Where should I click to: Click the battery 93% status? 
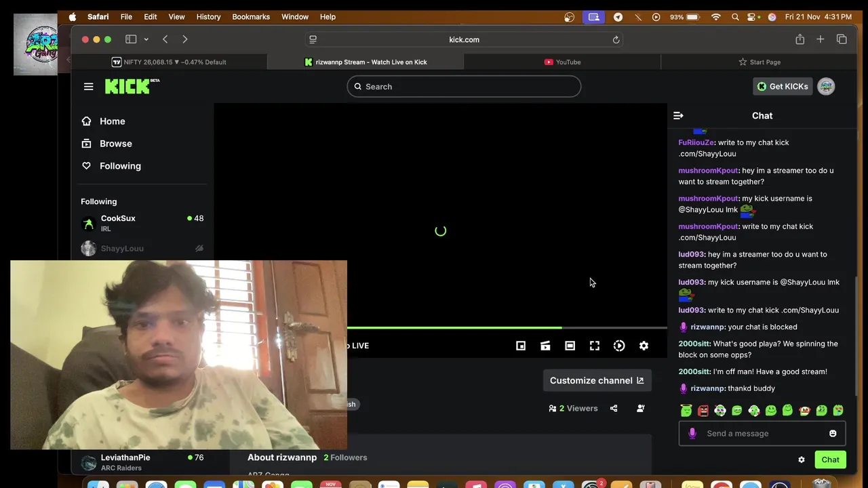pyautogui.click(x=685, y=17)
